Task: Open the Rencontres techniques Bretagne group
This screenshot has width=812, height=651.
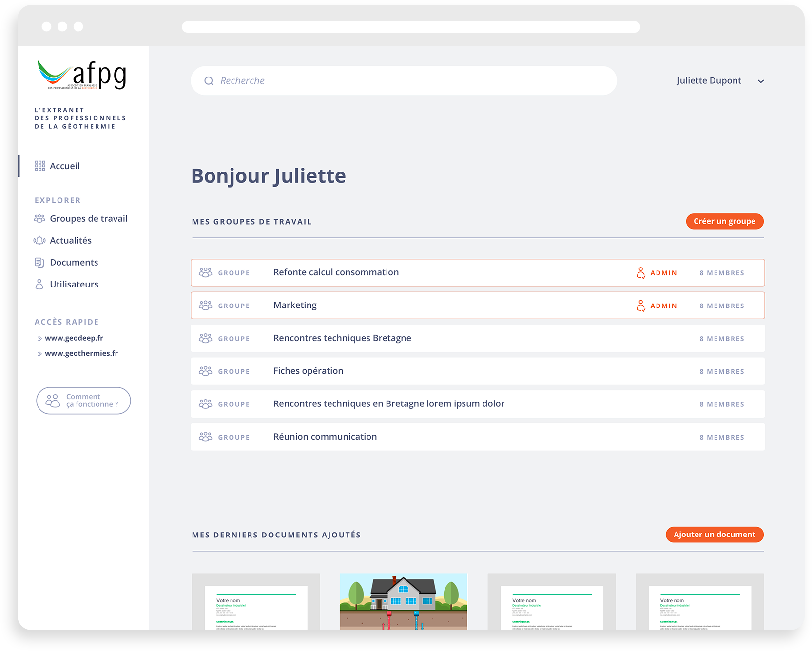Action: point(478,338)
